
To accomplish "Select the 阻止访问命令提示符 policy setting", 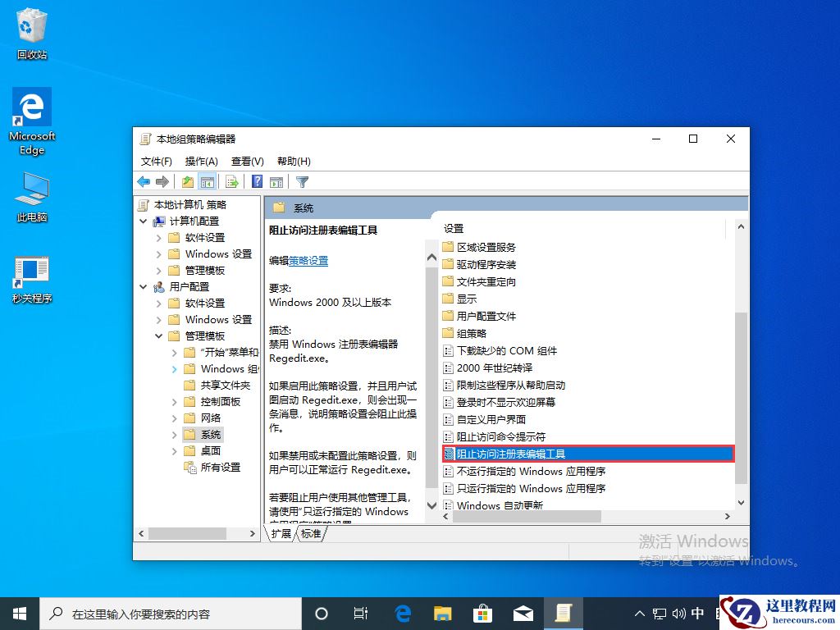I will [x=501, y=437].
